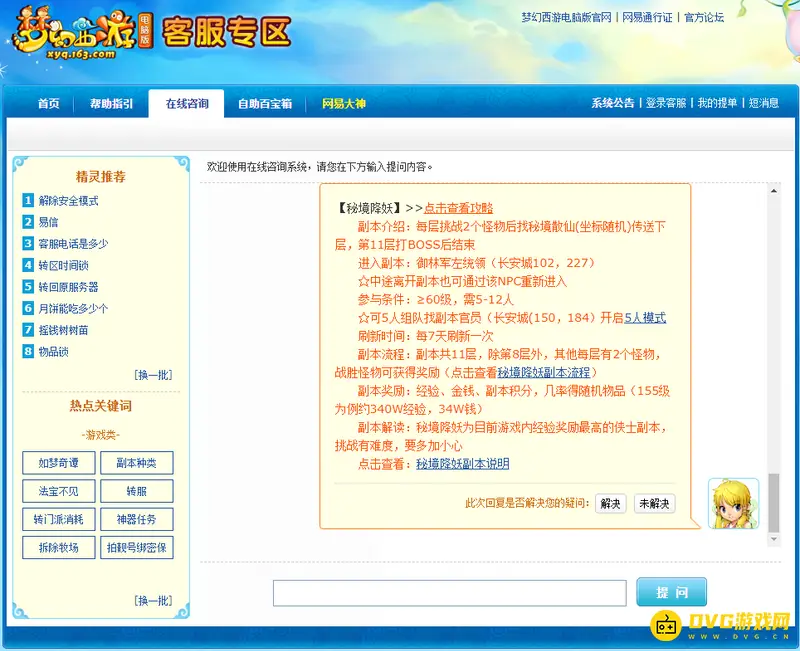Open the 秘境降妖副本说明 link
Viewport: 800px width, 651px height.
pyautogui.click(x=463, y=464)
